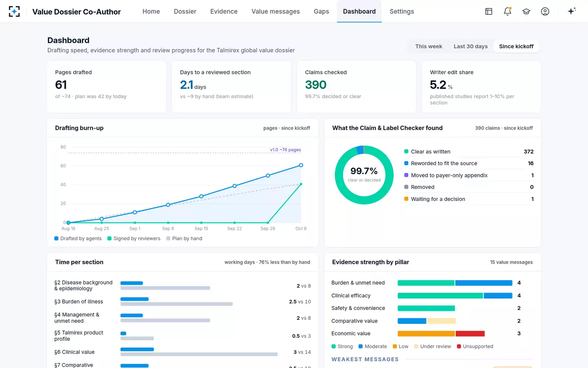Screen dimensions: 588x368
Task: Click the §2 Disease background & epidemiology row
Action: pos(183,285)
